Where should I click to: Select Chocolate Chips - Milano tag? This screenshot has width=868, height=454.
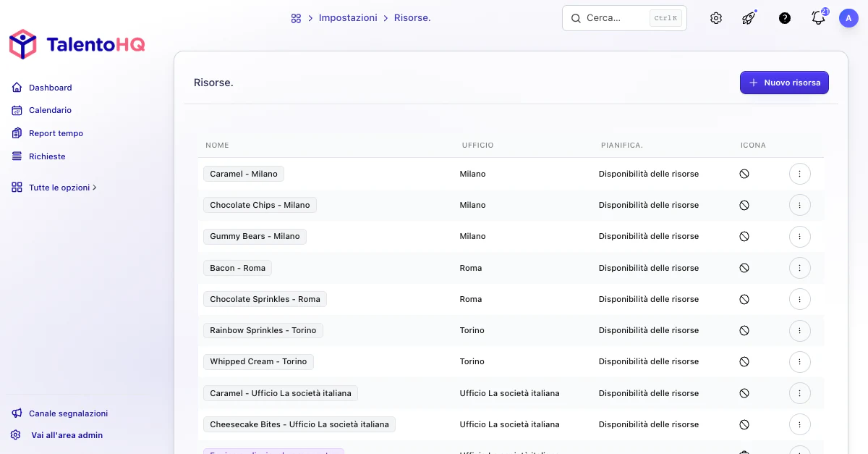[260, 205]
